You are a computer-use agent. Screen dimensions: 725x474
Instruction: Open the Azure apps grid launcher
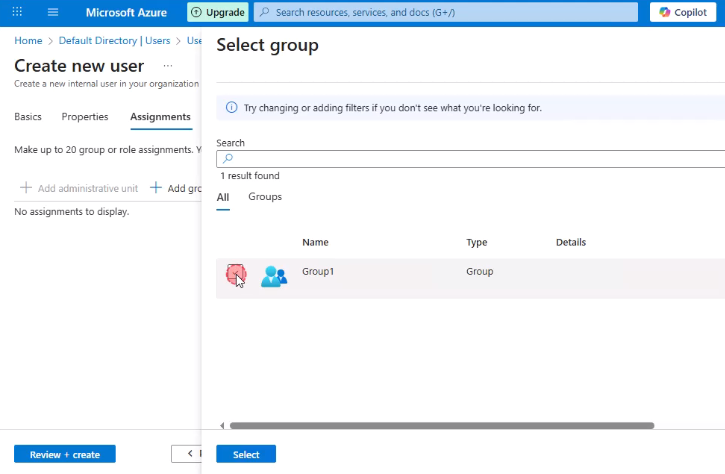pos(17,12)
